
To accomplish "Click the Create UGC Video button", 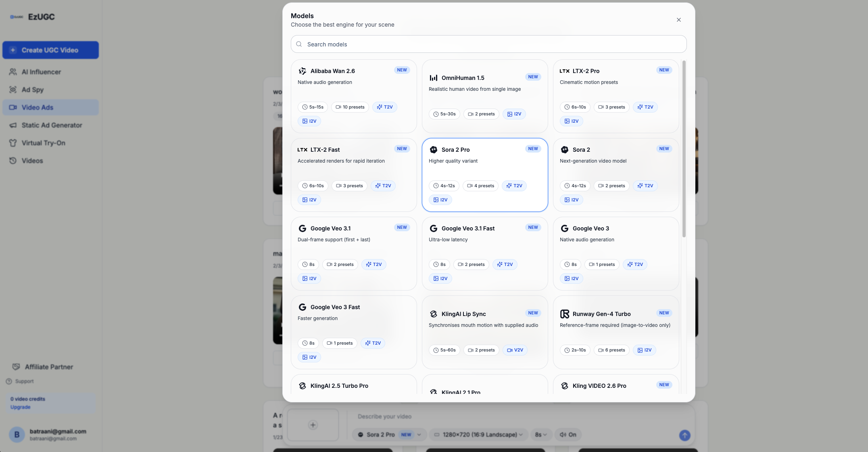I will tap(50, 50).
